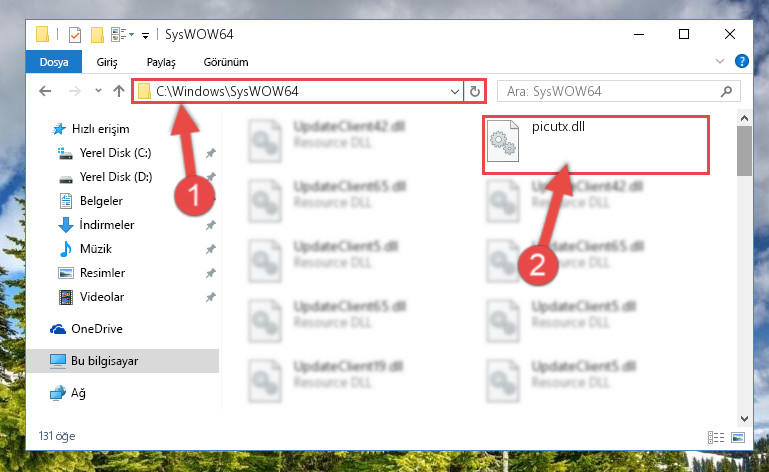Image resolution: width=769 pixels, height=472 pixels.
Task: Go back with the left arrow button
Action: 45,91
